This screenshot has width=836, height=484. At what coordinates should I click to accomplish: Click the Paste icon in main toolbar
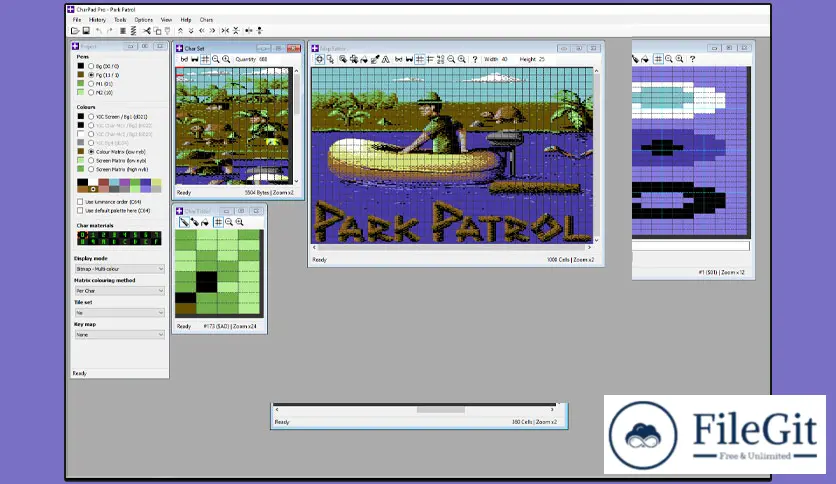coord(167,31)
